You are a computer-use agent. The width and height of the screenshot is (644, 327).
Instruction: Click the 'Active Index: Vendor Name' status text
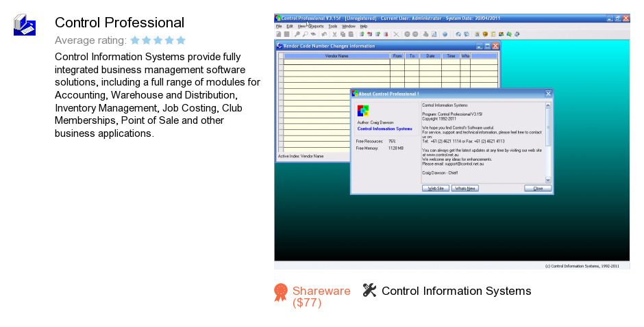301,157
